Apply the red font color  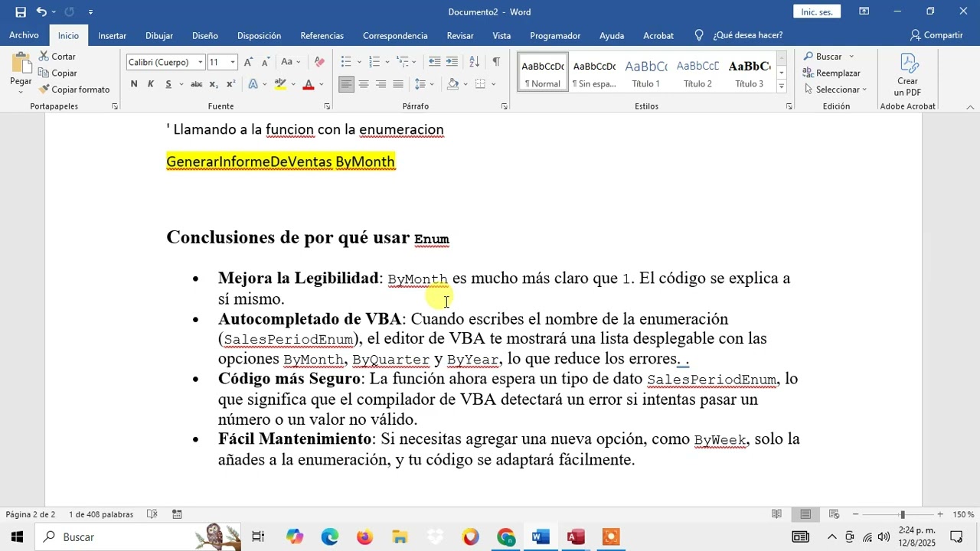[x=308, y=84]
